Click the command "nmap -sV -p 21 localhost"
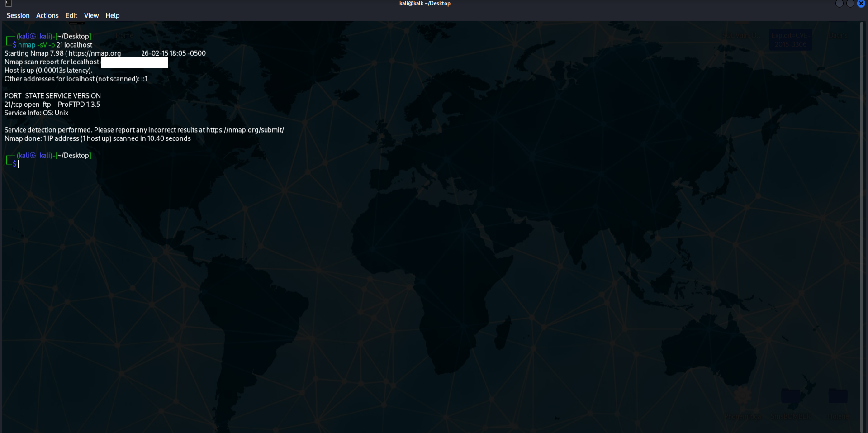 pos(55,45)
